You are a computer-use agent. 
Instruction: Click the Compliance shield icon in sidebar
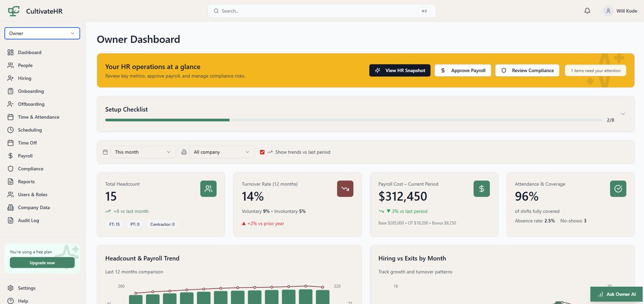click(x=11, y=169)
